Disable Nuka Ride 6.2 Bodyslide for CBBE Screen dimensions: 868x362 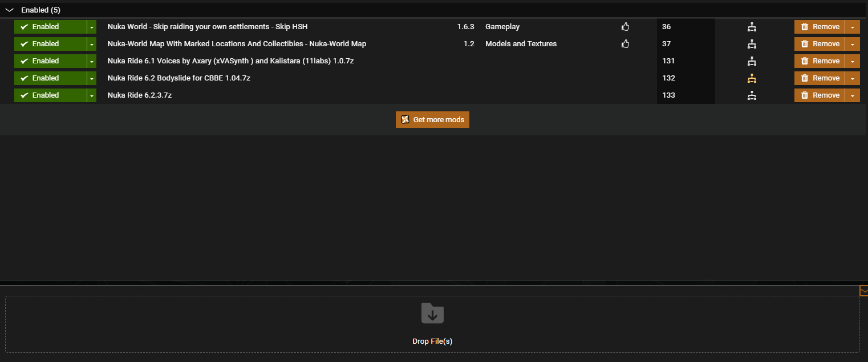(x=50, y=78)
